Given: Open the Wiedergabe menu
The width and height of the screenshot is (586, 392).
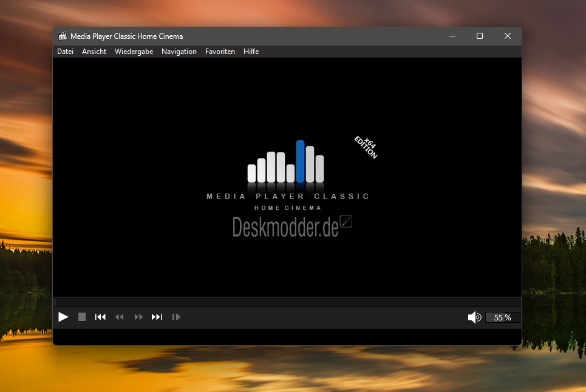Looking at the screenshot, I should [134, 52].
